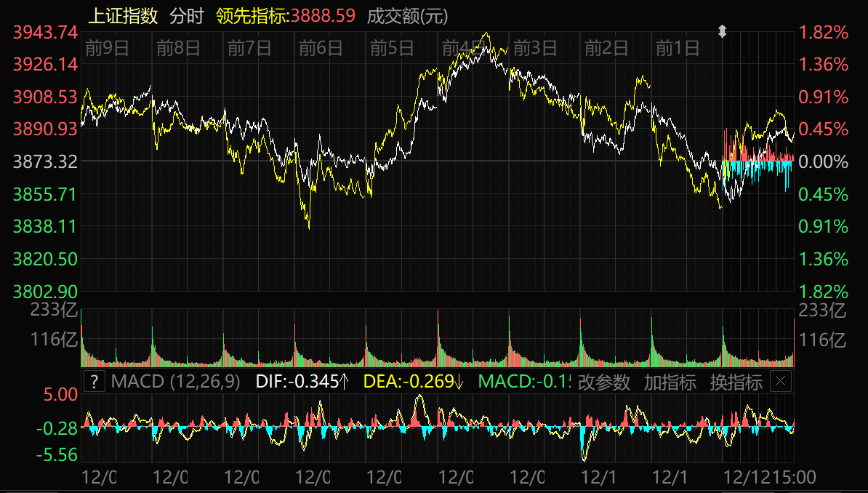Select the 前5日 day marker

pyautogui.click(x=392, y=49)
